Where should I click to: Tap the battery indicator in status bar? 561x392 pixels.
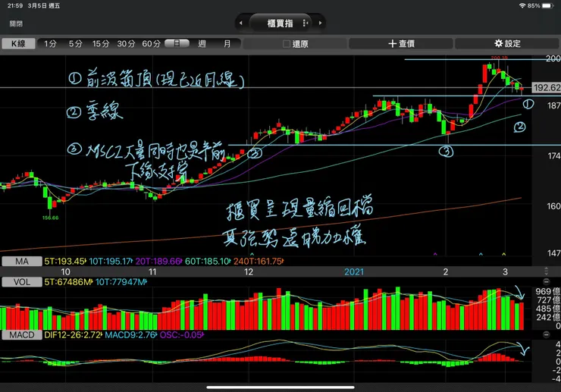[547, 6]
